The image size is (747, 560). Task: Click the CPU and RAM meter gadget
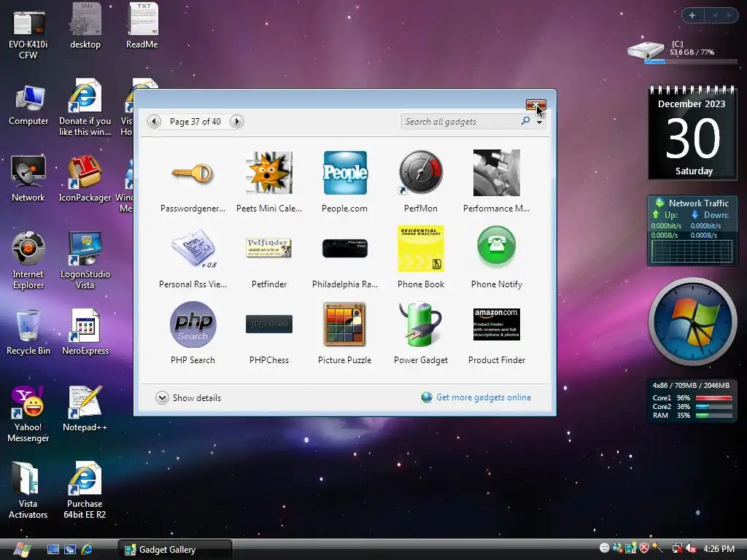(x=692, y=401)
